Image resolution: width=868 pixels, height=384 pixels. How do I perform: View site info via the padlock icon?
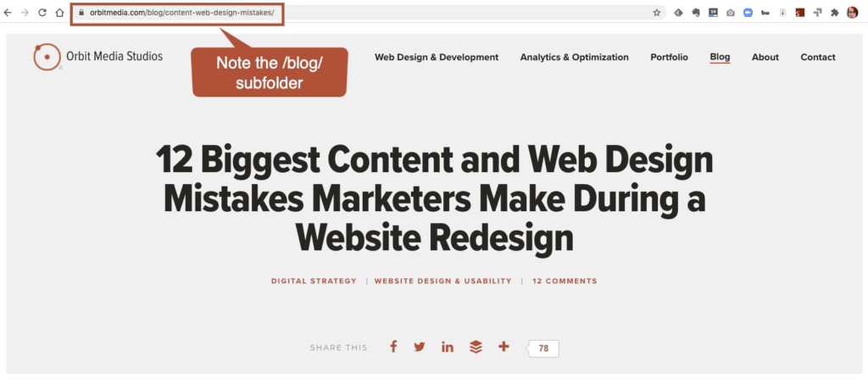coord(81,13)
